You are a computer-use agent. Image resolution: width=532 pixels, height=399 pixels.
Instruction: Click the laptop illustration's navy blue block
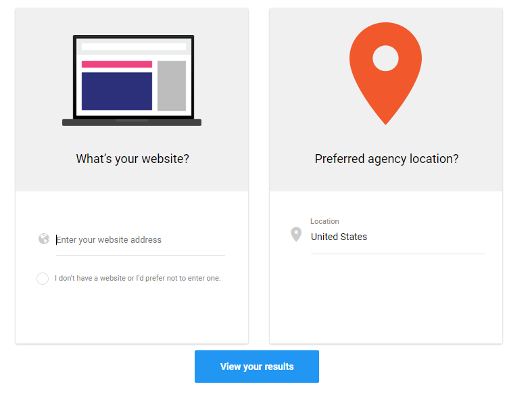pyautogui.click(x=117, y=91)
